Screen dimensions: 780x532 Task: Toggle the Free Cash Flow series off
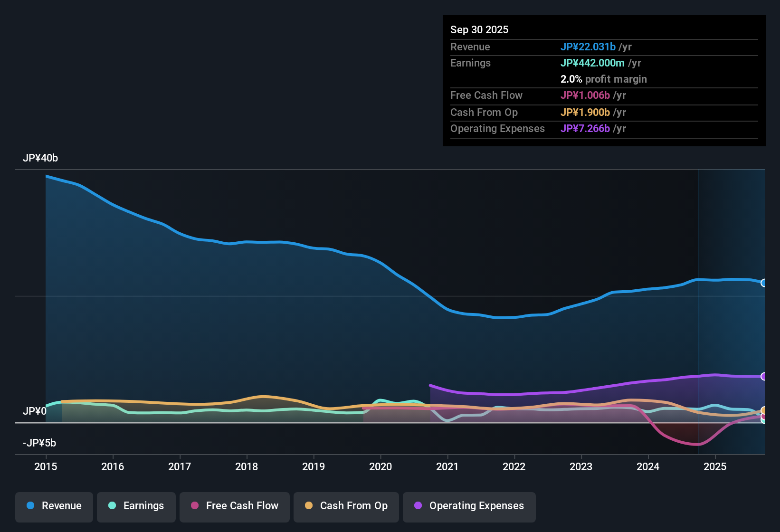coord(234,507)
